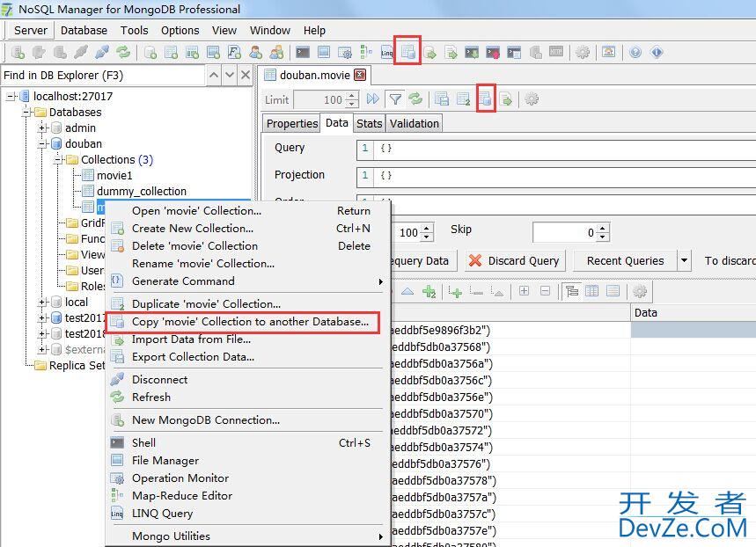Select dummy_collection in tree
This screenshot has height=547, width=756.
[x=142, y=192]
